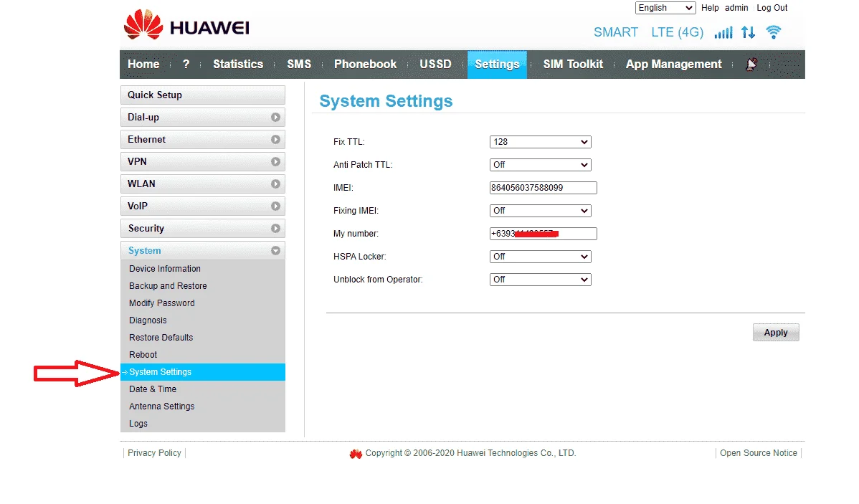Open the Open Source Notice link
Image resolution: width=859 pixels, height=504 pixels.
[758, 453]
